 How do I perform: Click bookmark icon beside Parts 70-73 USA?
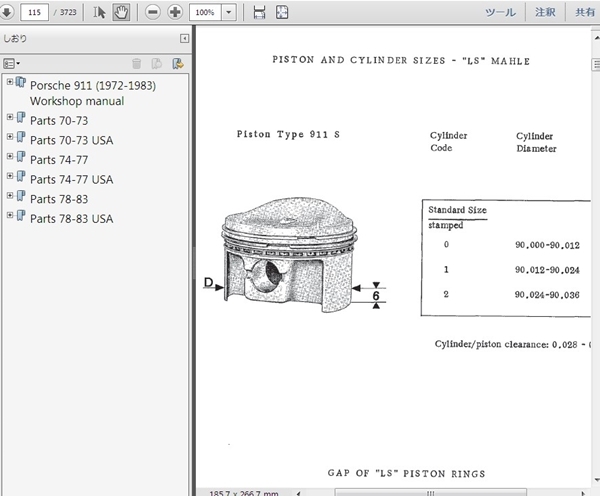tap(21, 137)
